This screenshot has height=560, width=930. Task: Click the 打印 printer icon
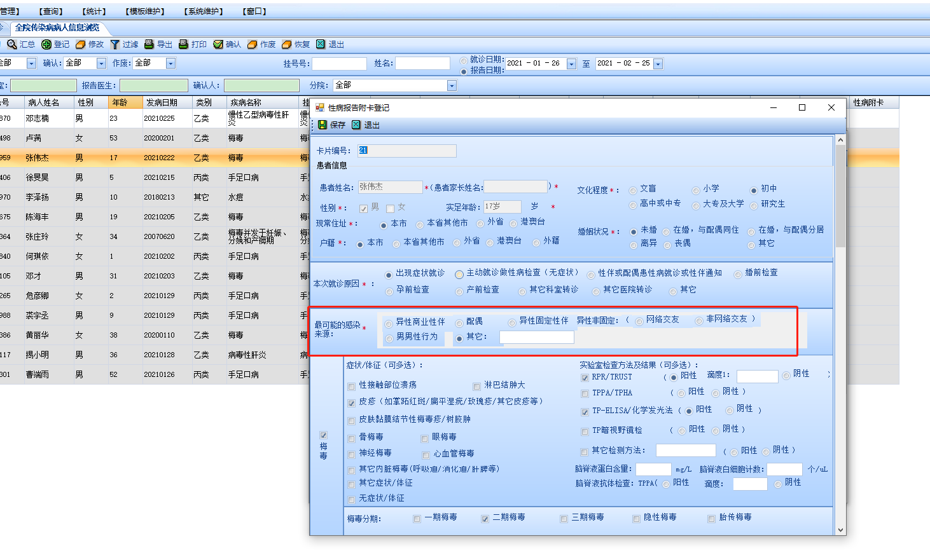click(x=183, y=44)
